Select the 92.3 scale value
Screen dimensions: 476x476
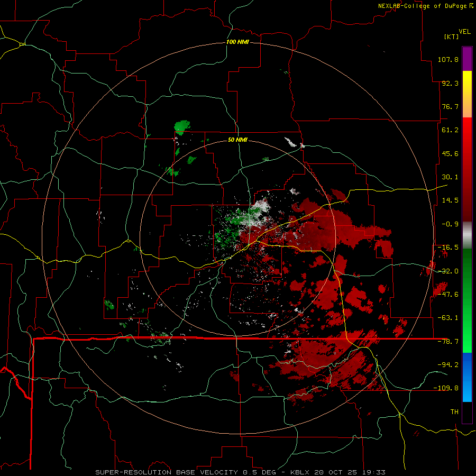[450, 83]
